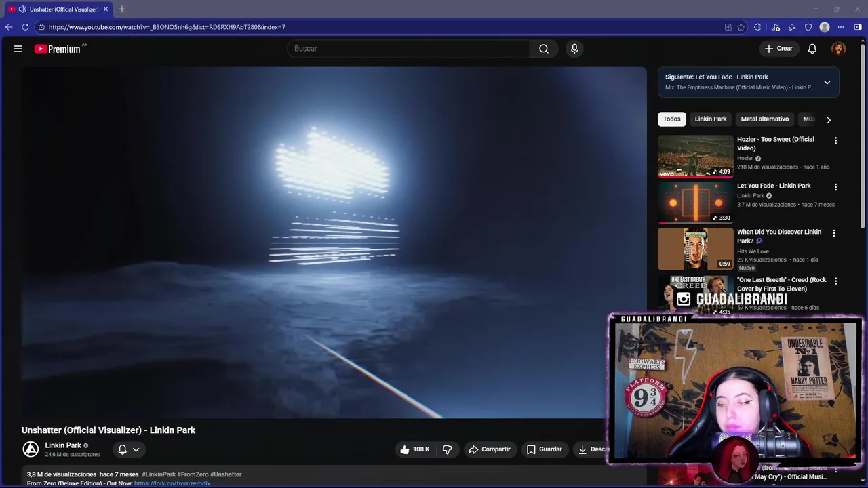Click the search magnifier button
The height and width of the screenshot is (488, 868).
pyautogui.click(x=544, y=49)
